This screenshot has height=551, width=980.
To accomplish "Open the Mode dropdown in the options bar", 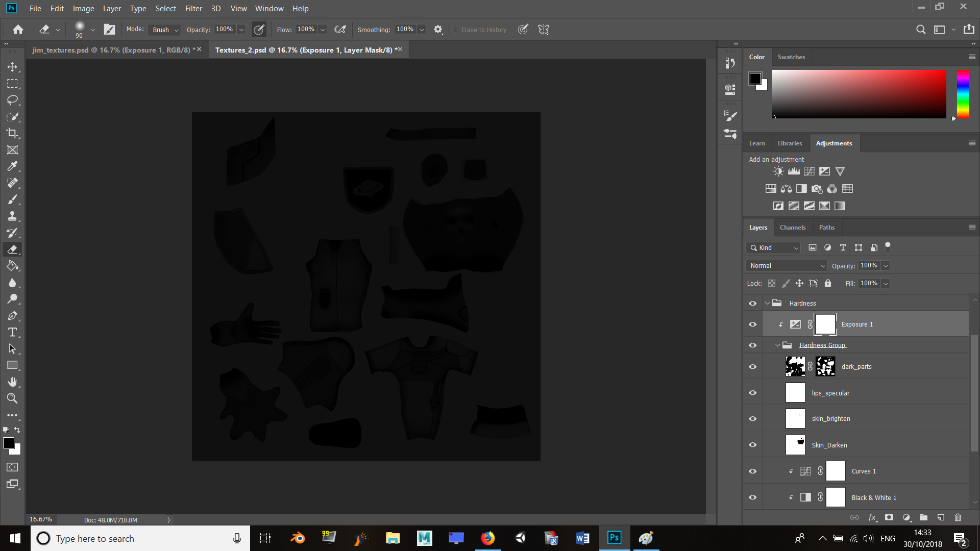I will tap(163, 30).
